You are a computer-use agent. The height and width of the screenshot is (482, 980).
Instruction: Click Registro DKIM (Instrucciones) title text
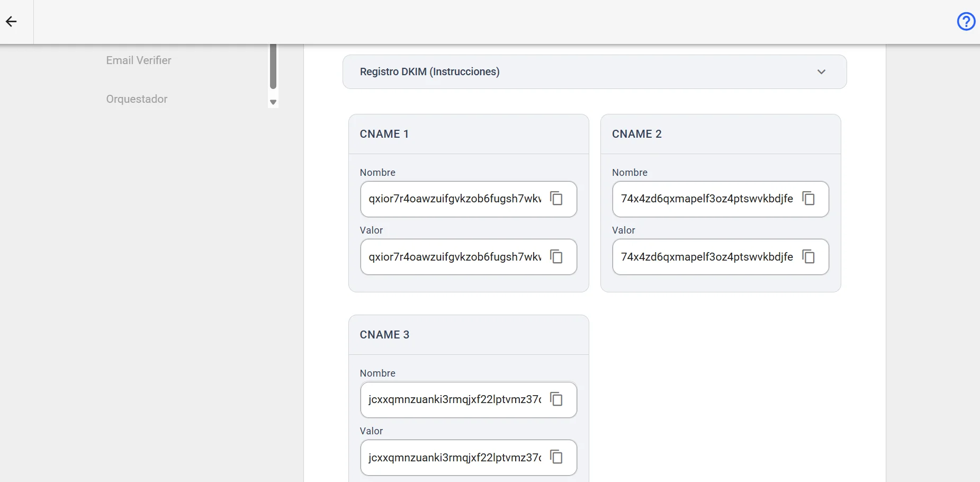pyautogui.click(x=430, y=72)
